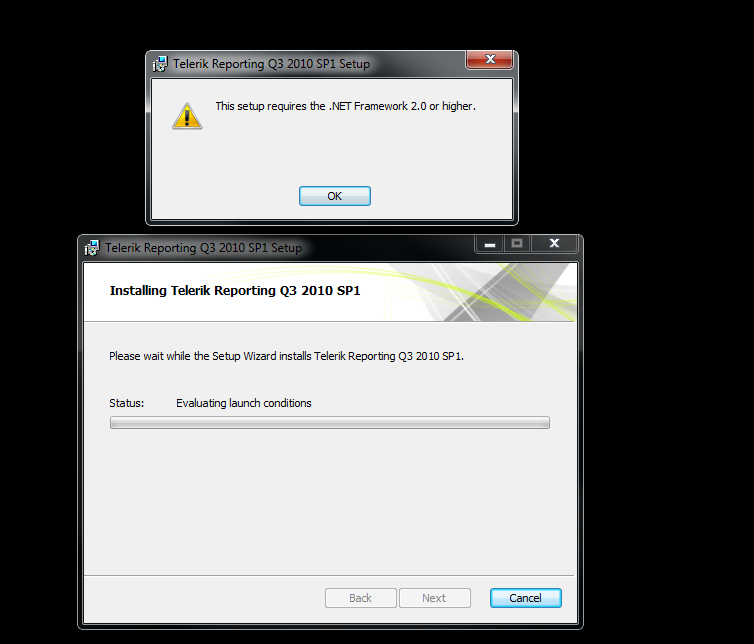Screen dimensions: 754x644
Task: Click the 'Evaluating launch conditions' status text
Action: coord(244,403)
